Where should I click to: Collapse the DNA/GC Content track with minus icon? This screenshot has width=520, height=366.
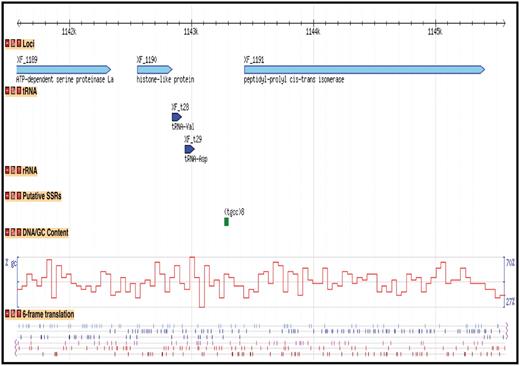(7, 232)
